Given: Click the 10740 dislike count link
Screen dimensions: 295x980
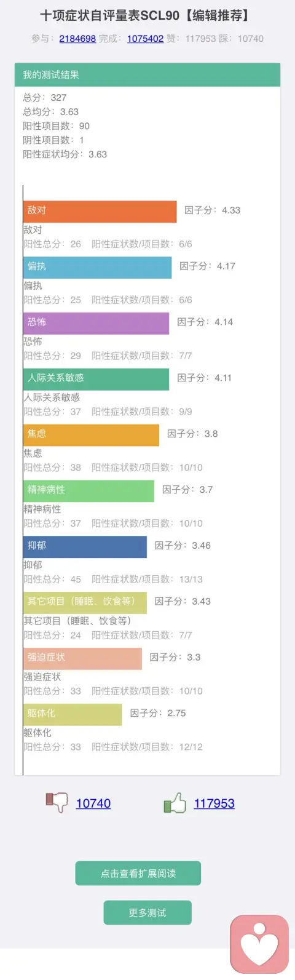Looking at the screenshot, I should pos(93,803).
